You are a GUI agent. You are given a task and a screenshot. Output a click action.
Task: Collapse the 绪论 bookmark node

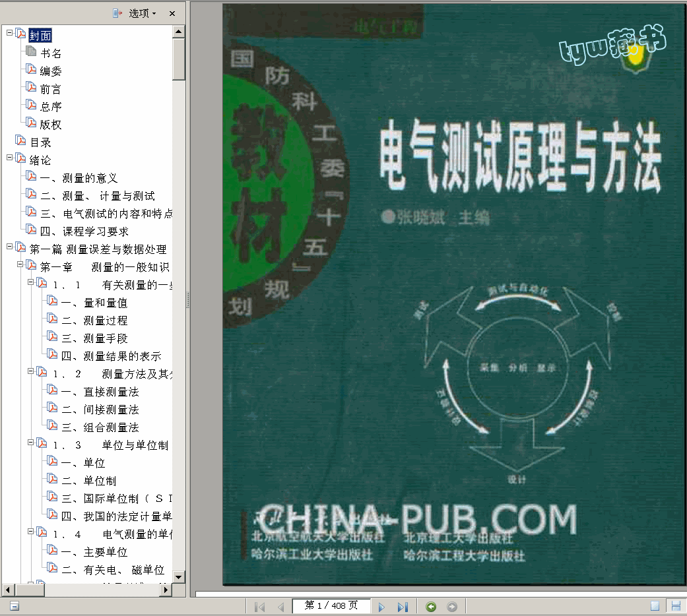coord(9,158)
